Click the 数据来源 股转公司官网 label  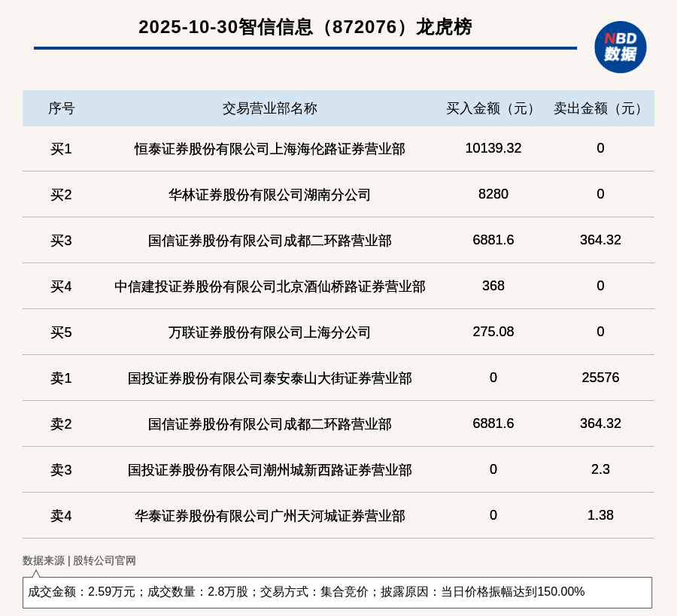pos(79,560)
